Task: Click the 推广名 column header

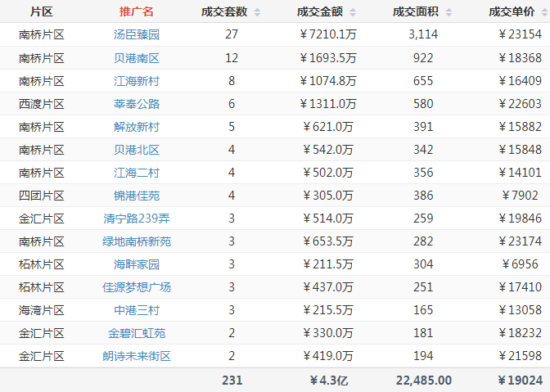Action: (137, 12)
